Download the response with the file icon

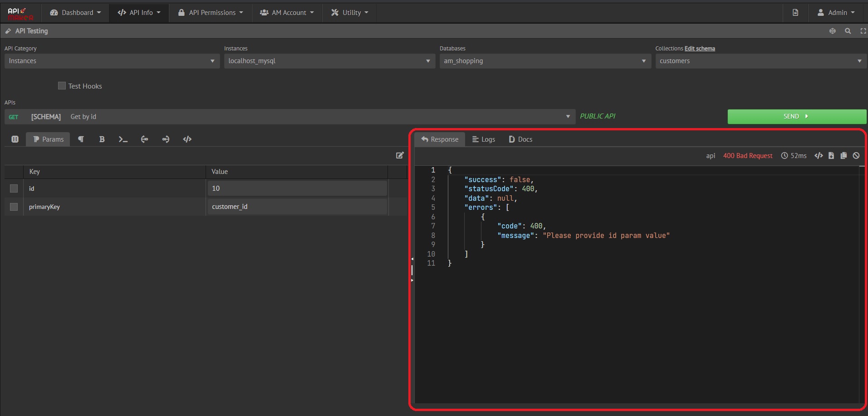click(x=831, y=156)
